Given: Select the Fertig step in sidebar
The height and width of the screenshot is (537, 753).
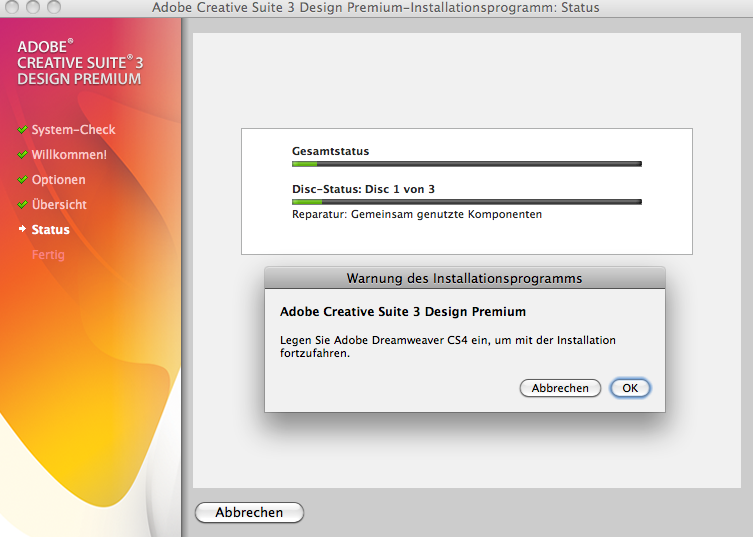Looking at the screenshot, I should pos(48,255).
